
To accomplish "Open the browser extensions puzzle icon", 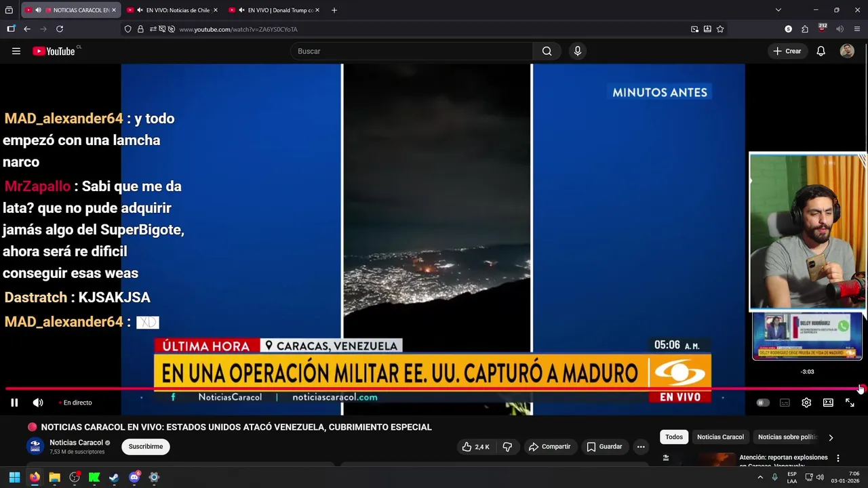I will (805, 29).
